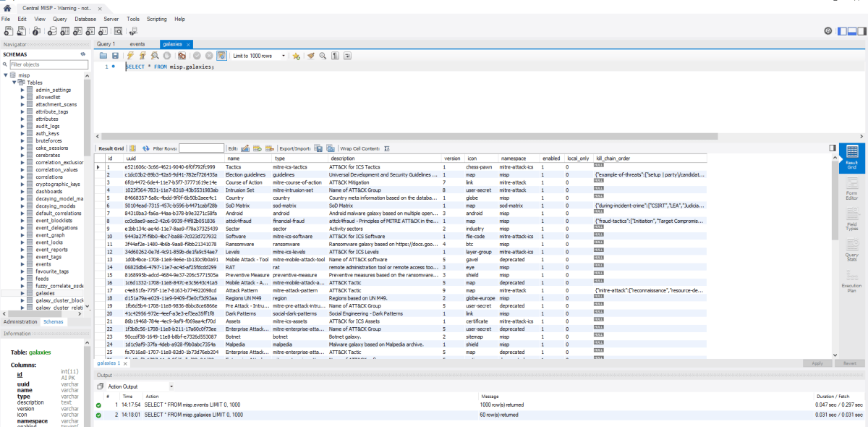This screenshot has width=868, height=427.
Task: Toggle the invisible characters pilcrow icon
Action: [335, 56]
